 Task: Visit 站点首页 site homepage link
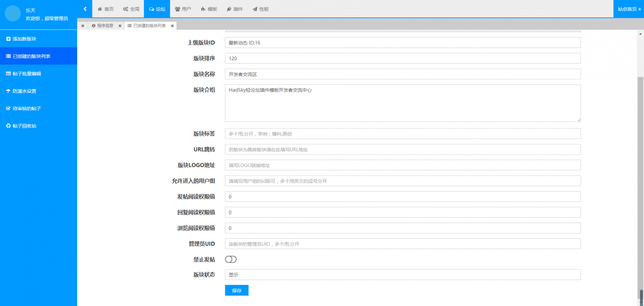(629, 9)
